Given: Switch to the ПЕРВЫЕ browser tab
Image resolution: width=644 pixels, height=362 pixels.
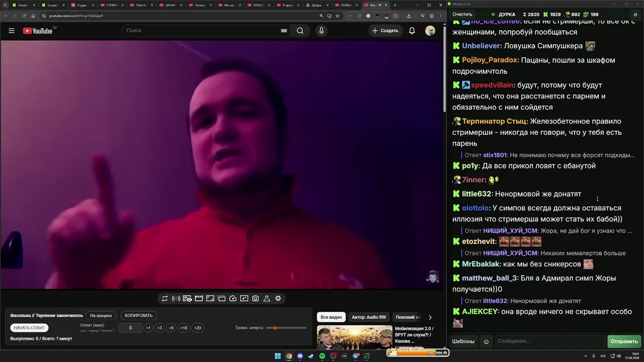Looking at the screenshot, I should point(346,5).
